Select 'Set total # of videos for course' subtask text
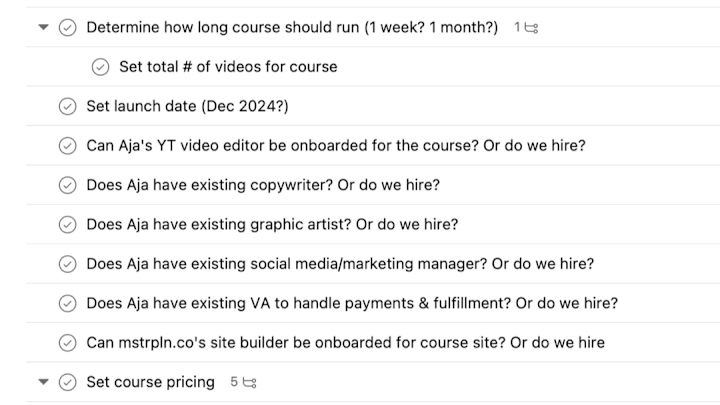The width and height of the screenshot is (720, 405). pyautogui.click(x=228, y=67)
